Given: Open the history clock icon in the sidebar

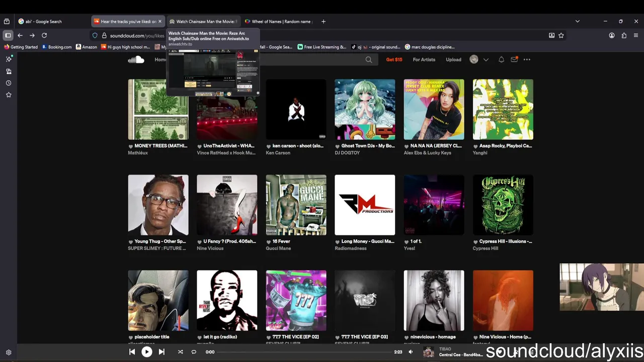Looking at the screenshot, I should pyautogui.click(x=9, y=83).
